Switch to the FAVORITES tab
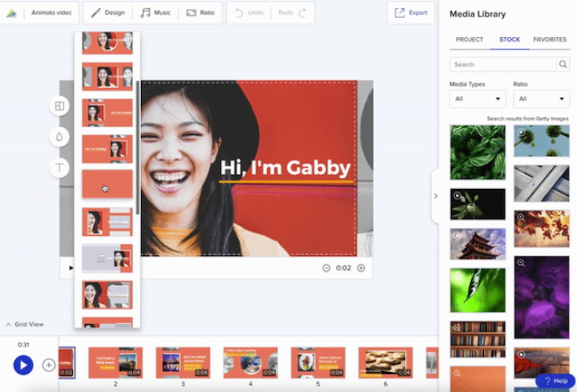 coord(549,39)
